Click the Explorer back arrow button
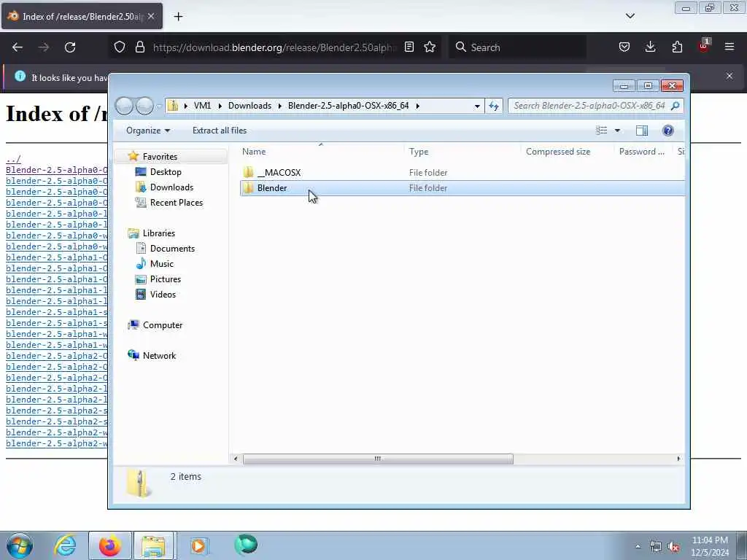 124,106
